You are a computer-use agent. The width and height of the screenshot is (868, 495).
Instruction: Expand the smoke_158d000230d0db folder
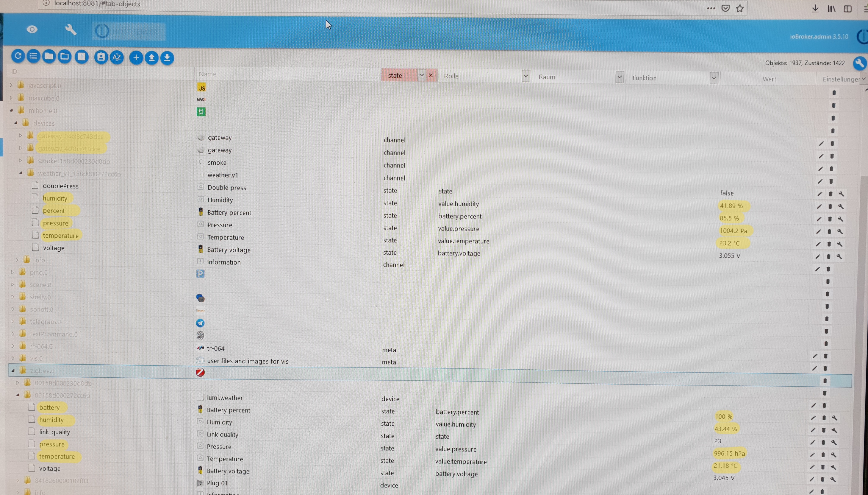20,160
